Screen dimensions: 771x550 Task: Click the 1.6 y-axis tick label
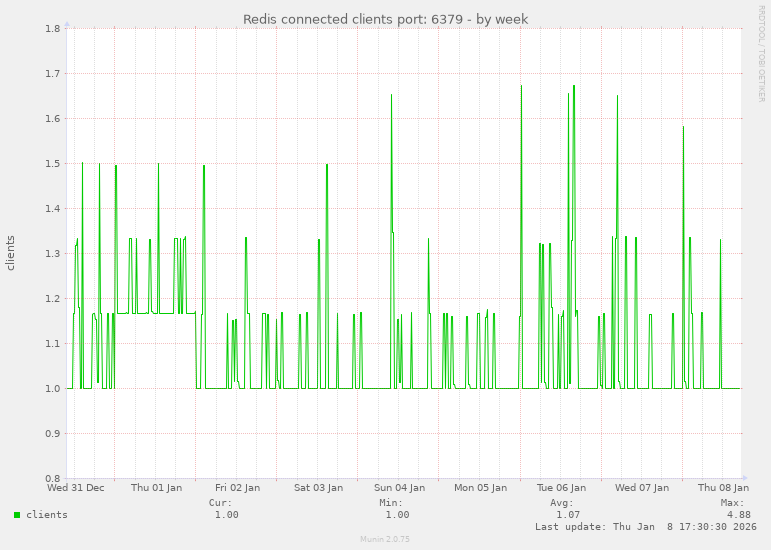[x=53, y=118]
